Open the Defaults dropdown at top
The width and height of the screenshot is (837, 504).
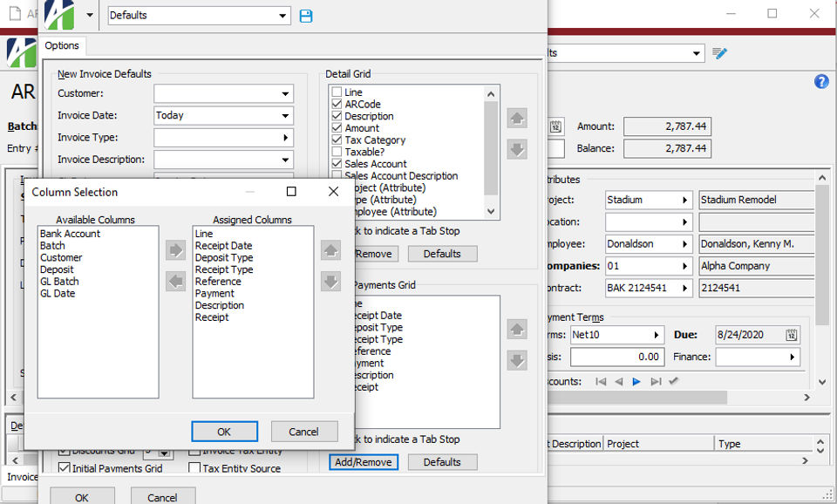[282, 16]
